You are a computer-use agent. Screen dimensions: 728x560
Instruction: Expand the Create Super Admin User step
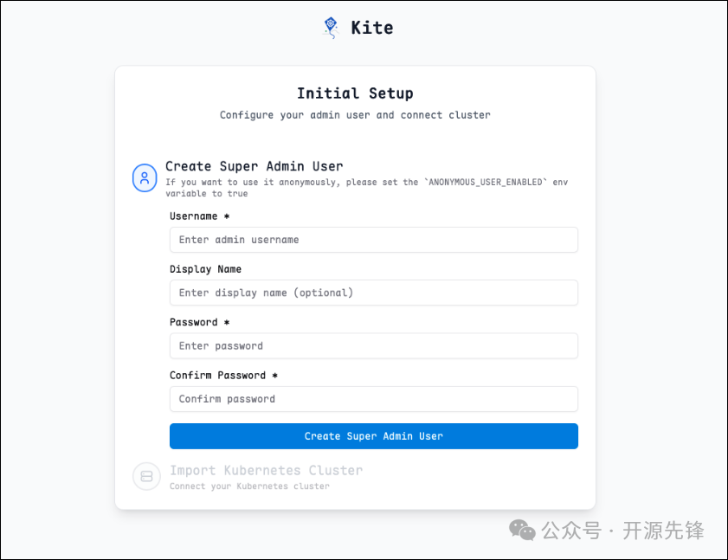[x=254, y=166]
